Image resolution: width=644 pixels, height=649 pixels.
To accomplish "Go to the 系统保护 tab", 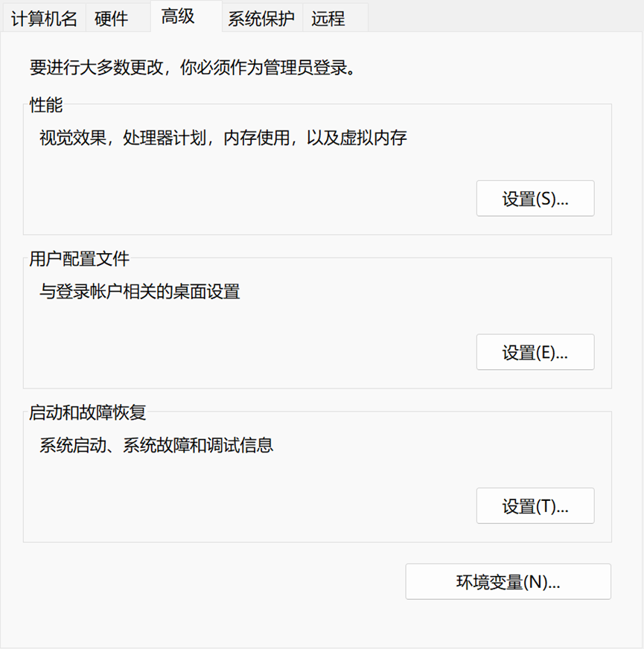I will [x=262, y=19].
